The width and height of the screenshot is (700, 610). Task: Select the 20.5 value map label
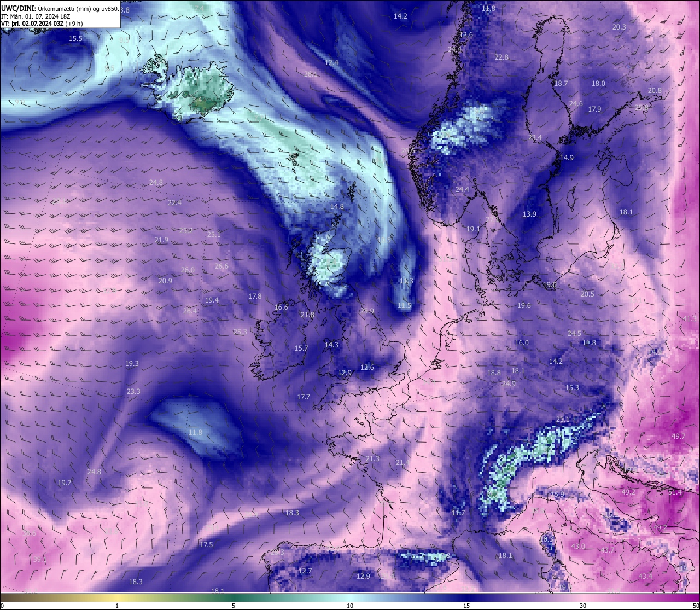click(x=587, y=294)
